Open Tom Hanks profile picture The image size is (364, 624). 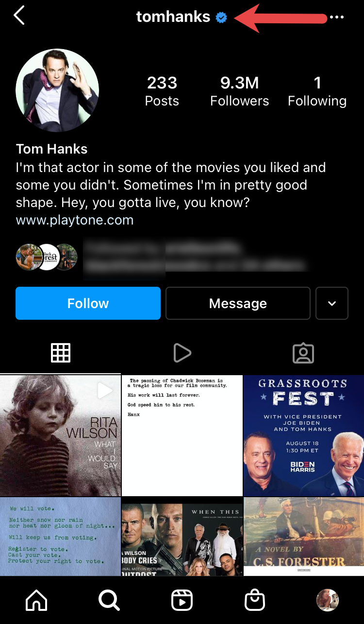57,90
